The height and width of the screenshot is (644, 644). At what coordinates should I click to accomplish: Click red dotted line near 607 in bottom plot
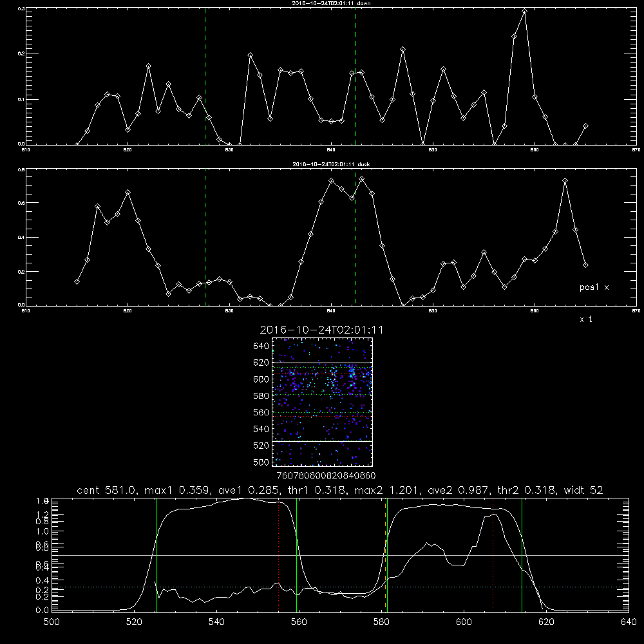pyautogui.click(x=493, y=554)
